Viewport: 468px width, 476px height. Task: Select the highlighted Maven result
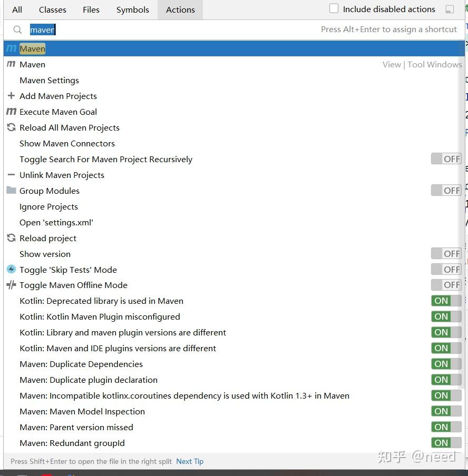click(x=234, y=48)
